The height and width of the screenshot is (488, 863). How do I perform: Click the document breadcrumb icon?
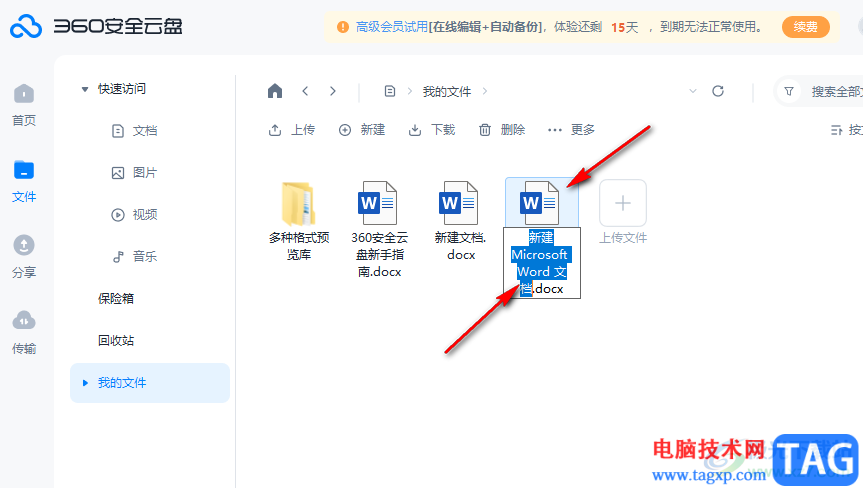(390, 91)
